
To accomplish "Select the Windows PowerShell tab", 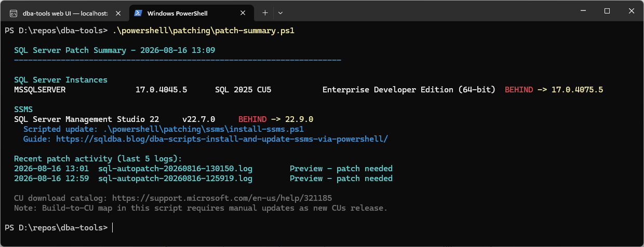I will coord(191,12).
